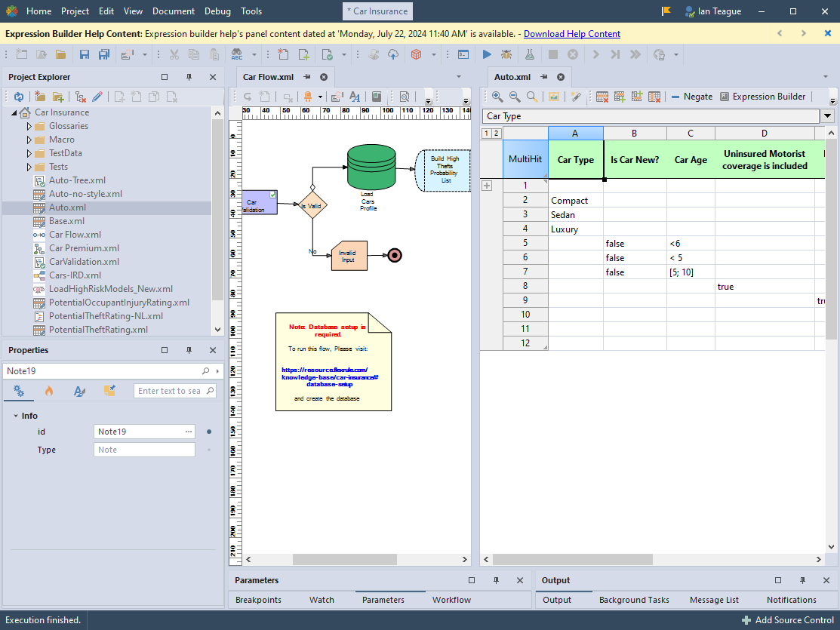Click the Save icon in main toolbar
This screenshot has height=630, width=840.
84,54
